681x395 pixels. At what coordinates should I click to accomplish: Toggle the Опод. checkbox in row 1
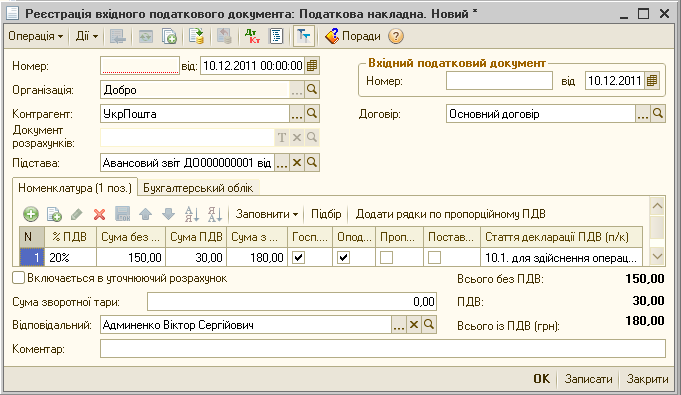point(343,258)
